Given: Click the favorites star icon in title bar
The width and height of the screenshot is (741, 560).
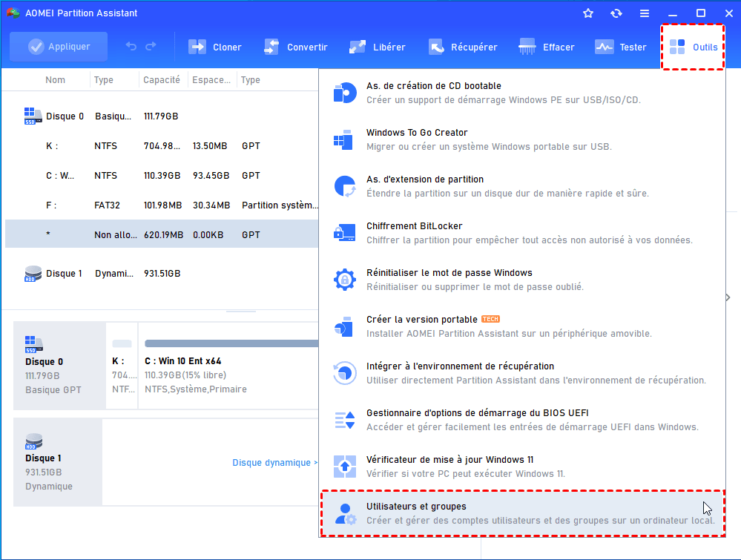Looking at the screenshot, I should pyautogui.click(x=588, y=13).
